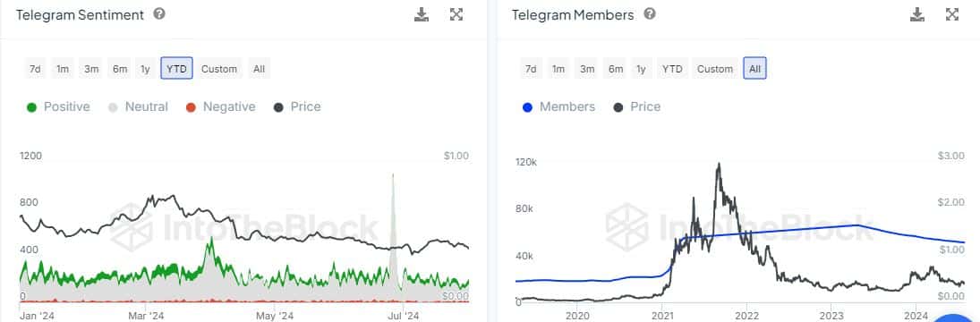
Task: Expand Telegram Sentiment chart to fullscreen
Action: click(x=456, y=14)
